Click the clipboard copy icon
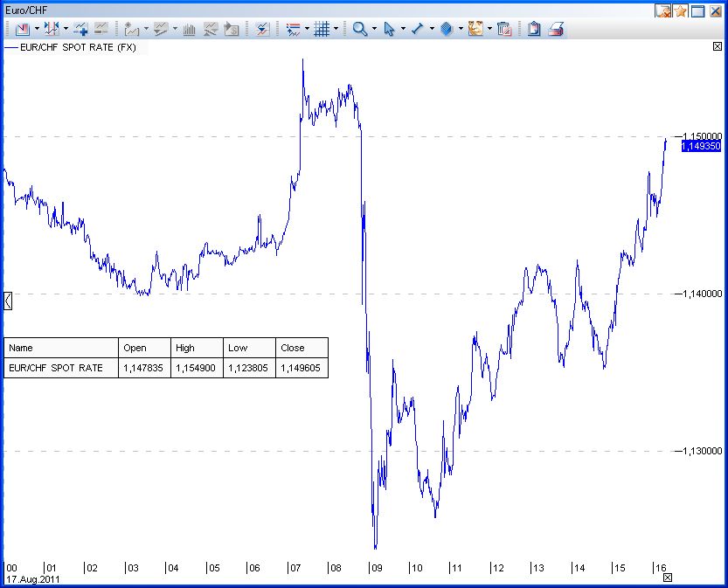This screenshot has height=588, width=728. click(x=534, y=29)
